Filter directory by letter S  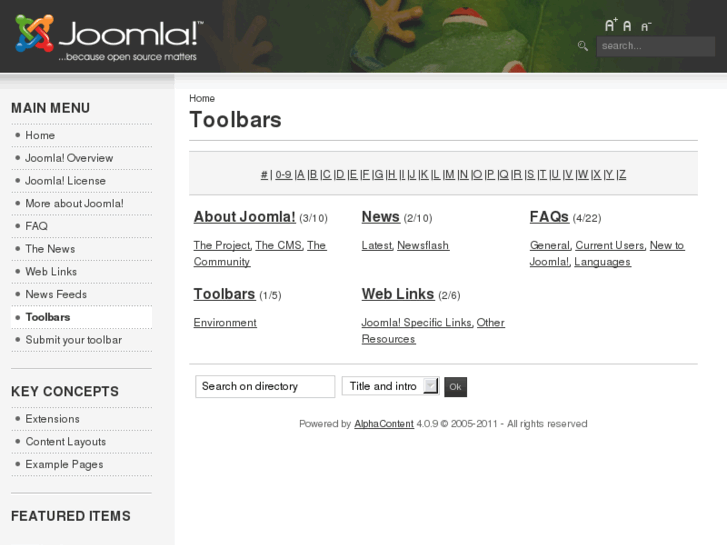coord(530,174)
